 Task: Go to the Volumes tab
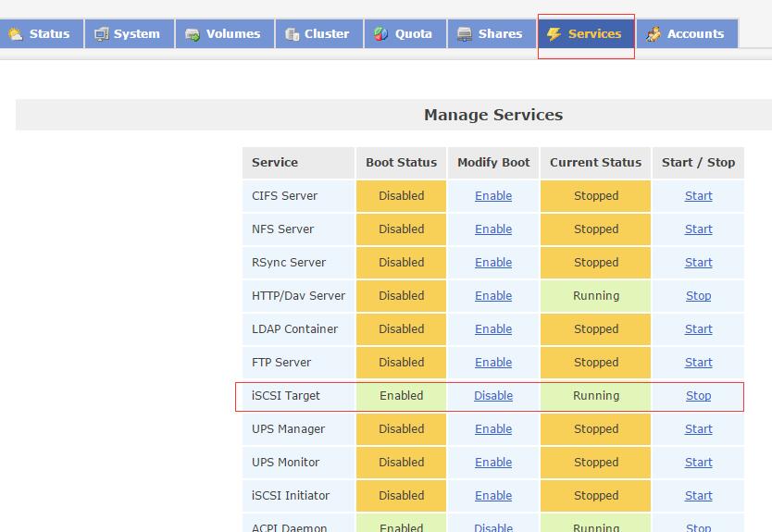[x=225, y=34]
